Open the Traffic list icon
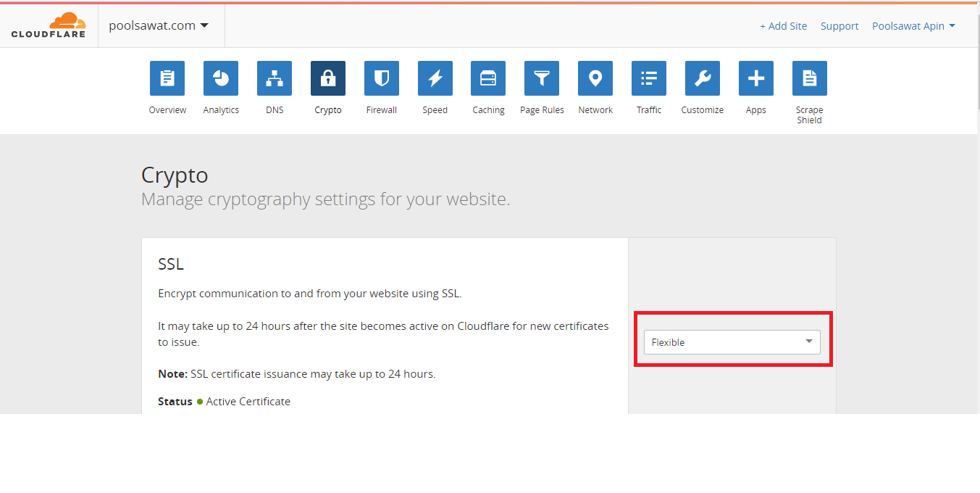This screenshot has width=980, height=493. point(649,78)
